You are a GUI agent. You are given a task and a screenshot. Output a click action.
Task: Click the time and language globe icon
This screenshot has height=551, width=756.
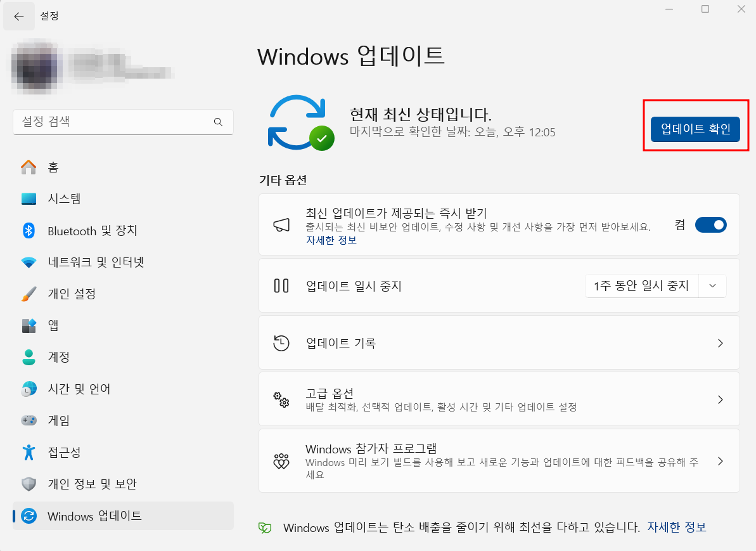29,389
